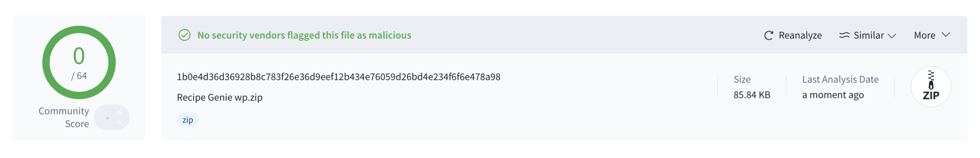
Task: Click the Reanalyze button text
Action: pyautogui.click(x=800, y=36)
